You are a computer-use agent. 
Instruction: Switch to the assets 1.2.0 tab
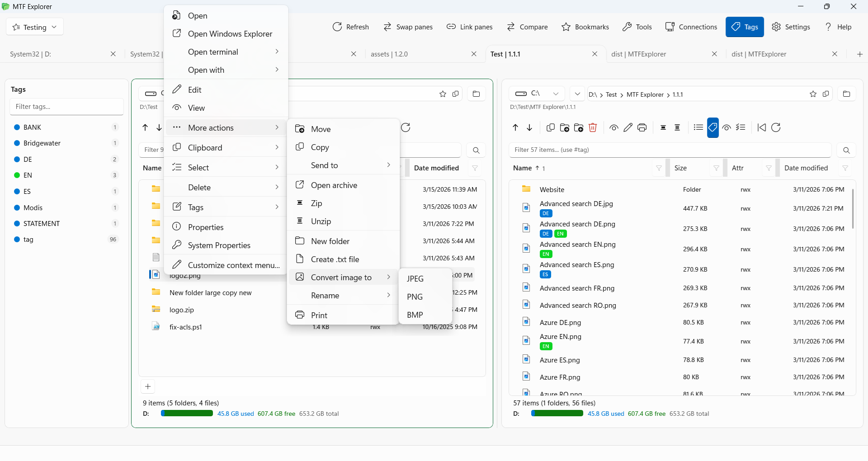click(x=389, y=54)
